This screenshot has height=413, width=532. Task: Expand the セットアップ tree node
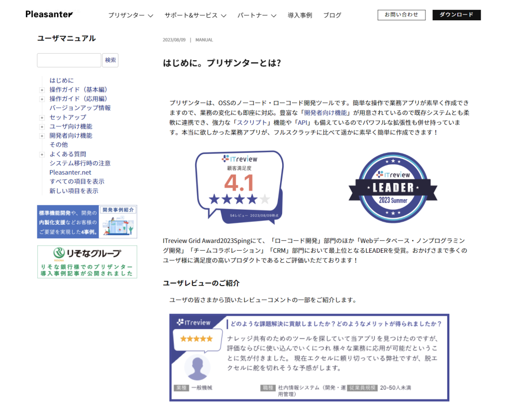42,118
